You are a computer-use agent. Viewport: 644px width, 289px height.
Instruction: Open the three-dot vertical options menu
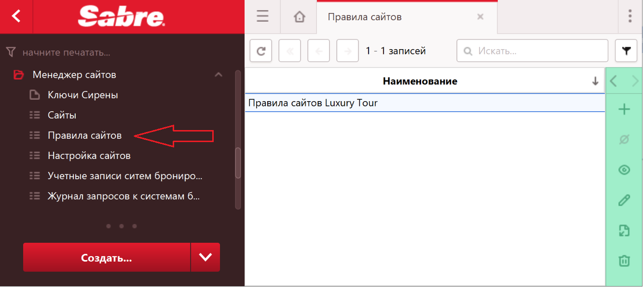tap(630, 16)
